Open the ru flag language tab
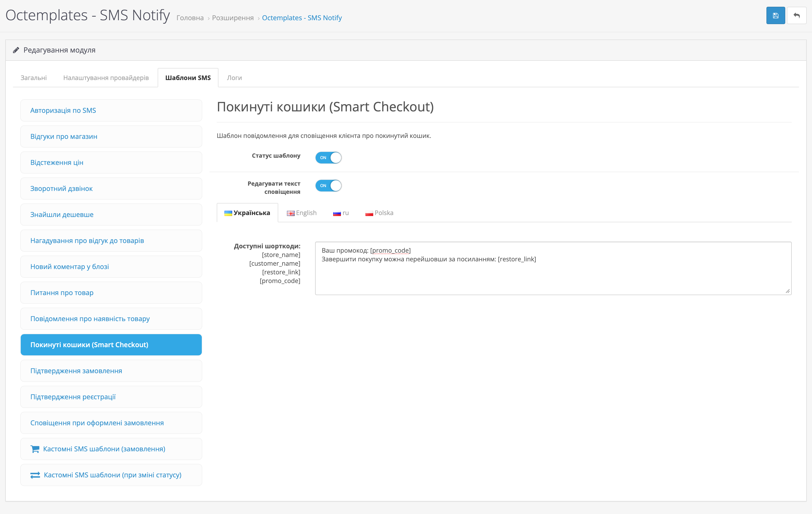This screenshot has height=514, width=812. pyautogui.click(x=341, y=213)
